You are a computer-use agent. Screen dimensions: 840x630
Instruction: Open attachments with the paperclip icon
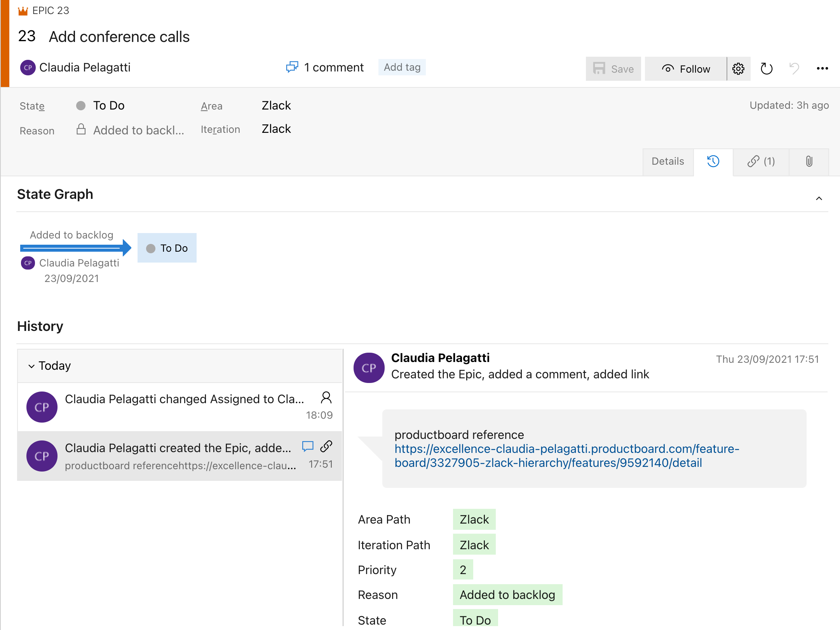point(809,162)
